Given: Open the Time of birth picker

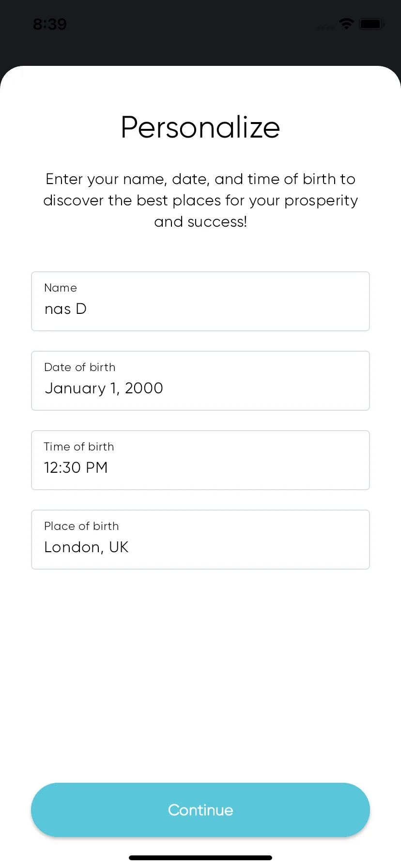Looking at the screenshot, I should tap(200, 460).
